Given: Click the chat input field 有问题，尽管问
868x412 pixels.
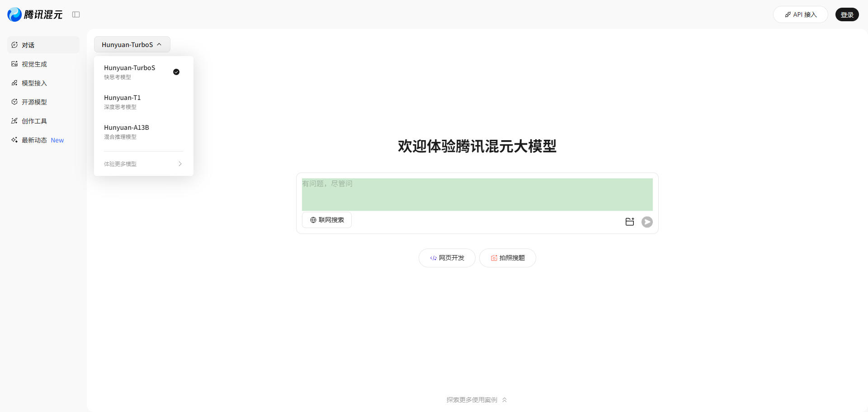Looking at the screenshot, I should (477, 194).
